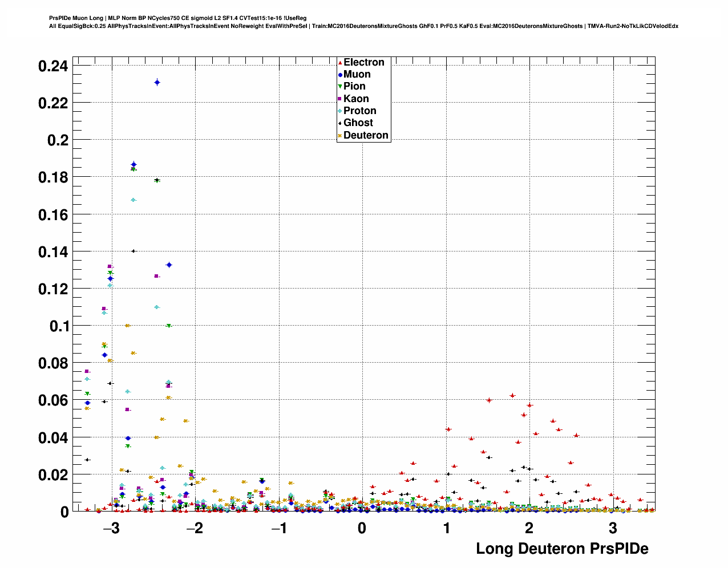
Task: Click the Proton legend text
Action: 359,111
